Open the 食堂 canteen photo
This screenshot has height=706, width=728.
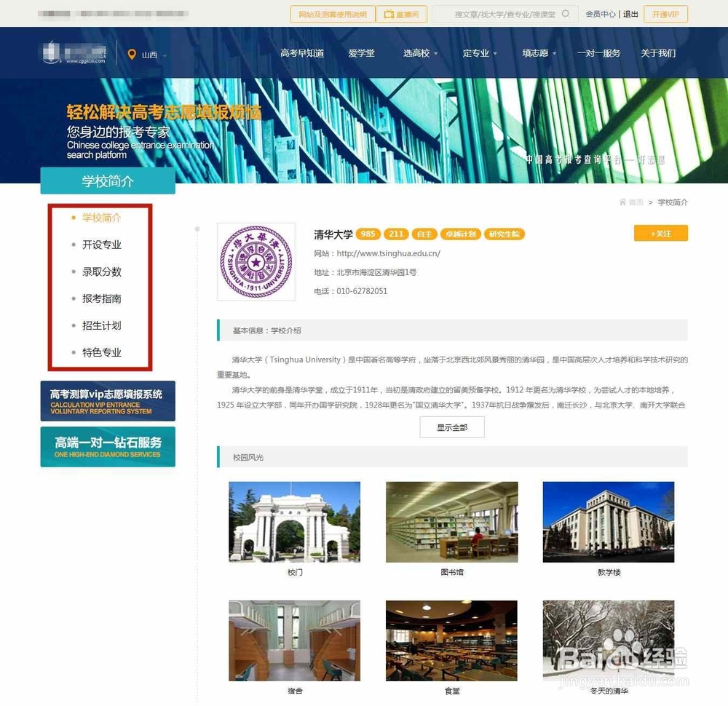pos(451,640)
